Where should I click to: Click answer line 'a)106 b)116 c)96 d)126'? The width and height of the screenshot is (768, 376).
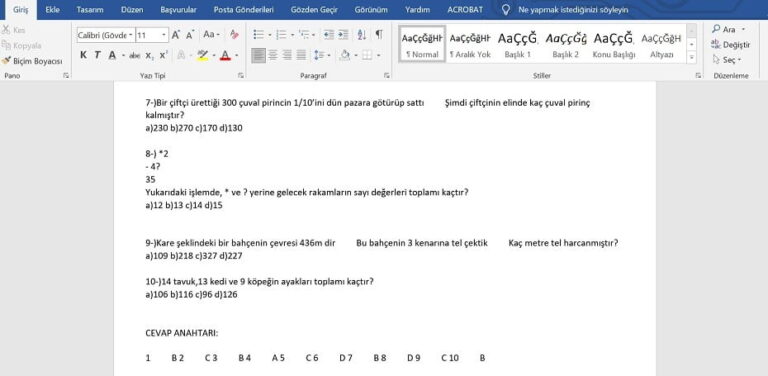192,295
